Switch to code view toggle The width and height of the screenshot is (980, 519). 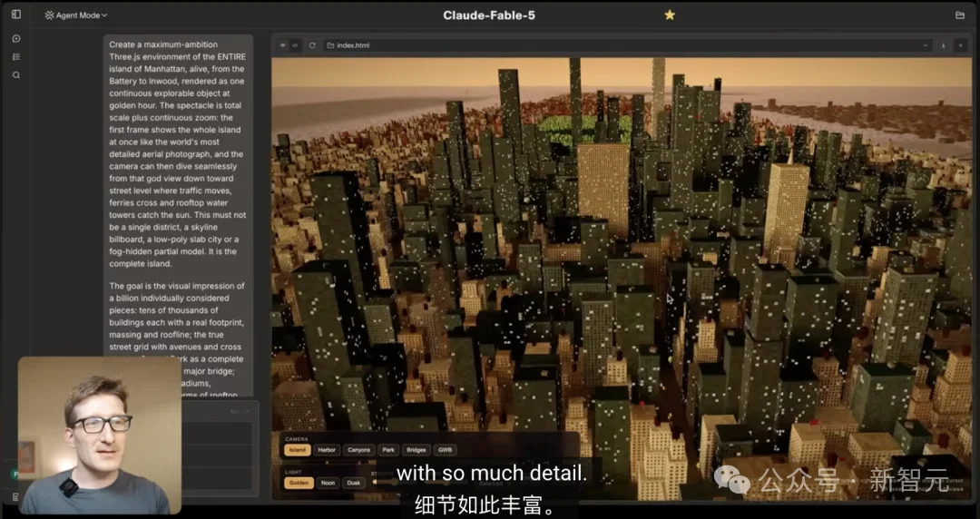(295, 45)
